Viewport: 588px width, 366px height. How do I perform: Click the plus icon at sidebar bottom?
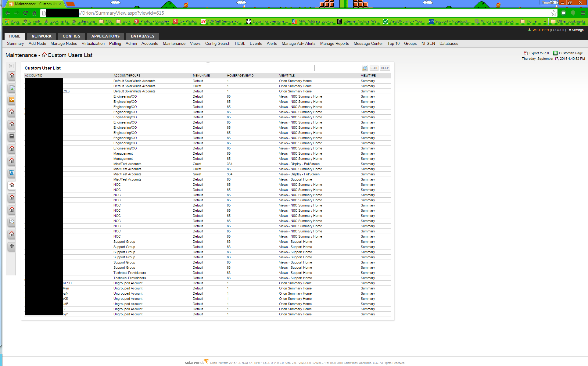point(11,246)
